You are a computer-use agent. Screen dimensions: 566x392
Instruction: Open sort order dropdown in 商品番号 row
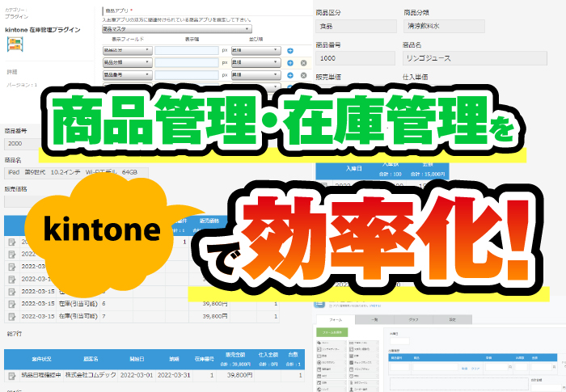click(x=256, y=74)
